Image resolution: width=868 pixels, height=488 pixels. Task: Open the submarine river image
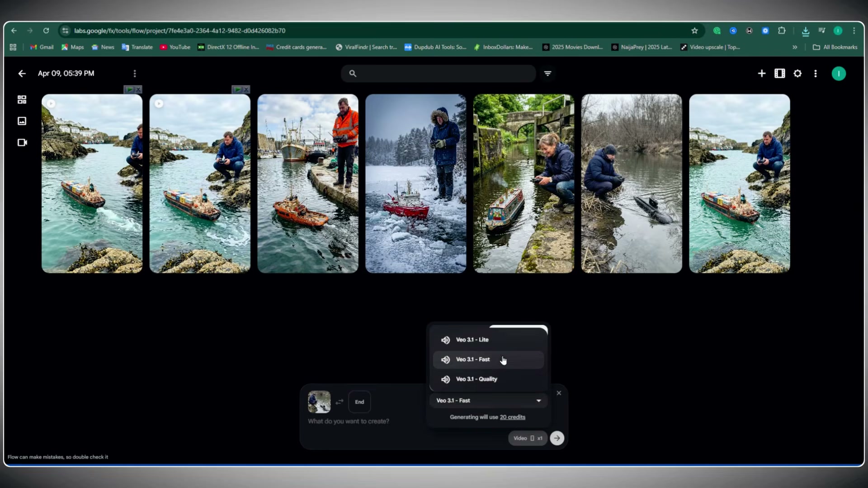click(x=632, y=183)
